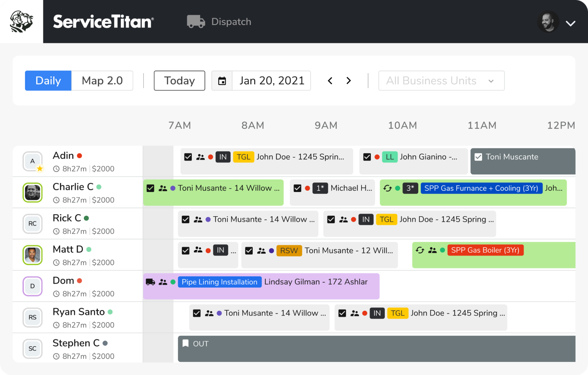Click recurring icon on SPP Gas Furnance job
The width and height of the screenshot is (588, 375).
coord(387,188)
